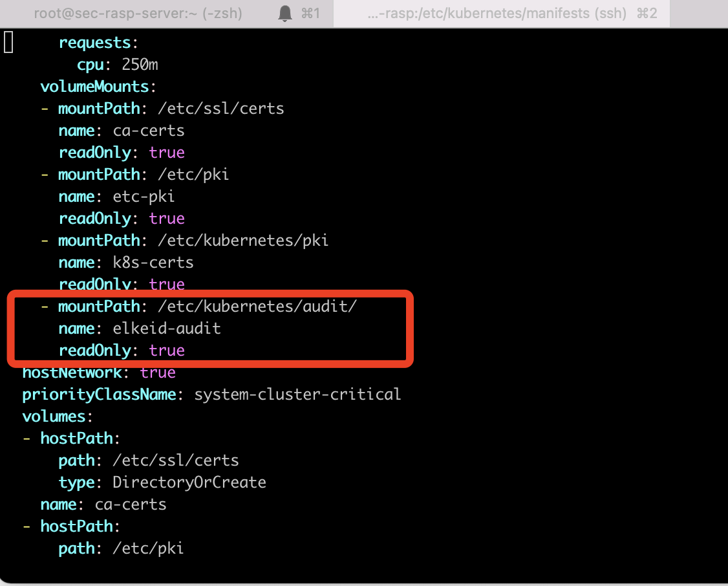Click the 'name: k8s-certs' line
Viewport: 728px width, 586px height.
tap(126, 263)
